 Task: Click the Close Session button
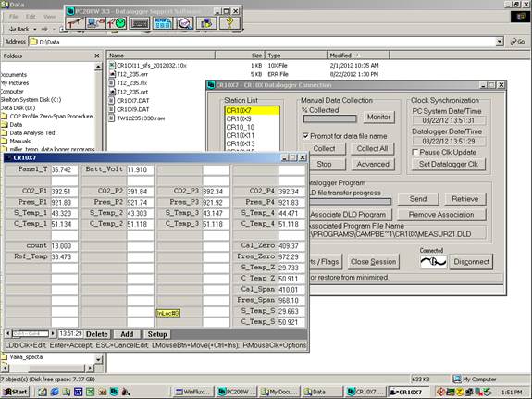[373, 262]
